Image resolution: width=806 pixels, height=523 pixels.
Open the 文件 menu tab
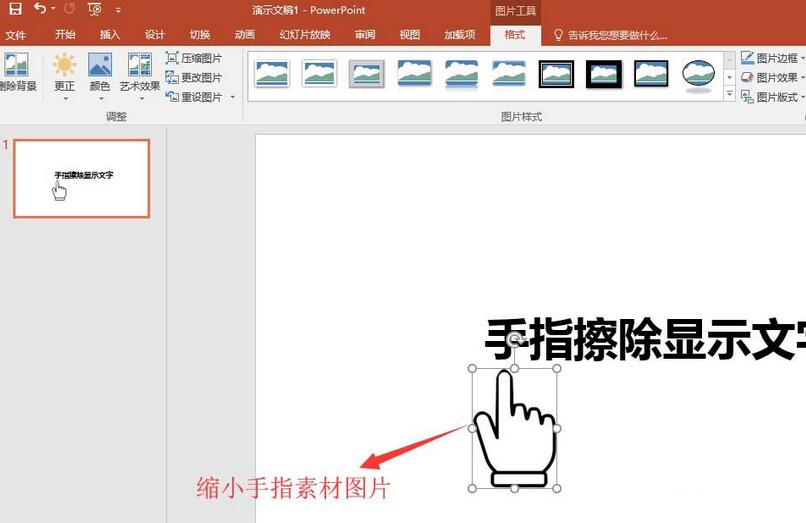(x=15, y=35)
